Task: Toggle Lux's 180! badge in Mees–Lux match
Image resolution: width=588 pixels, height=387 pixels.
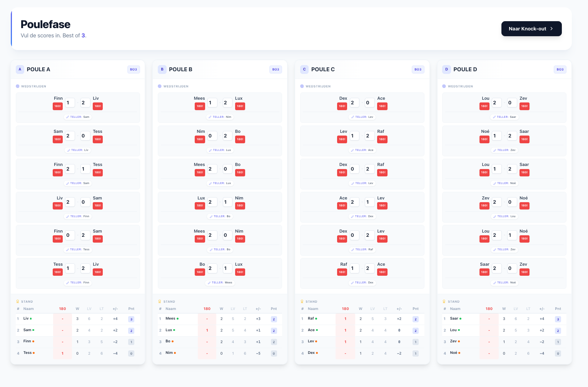Action: (x=240, y=106)
